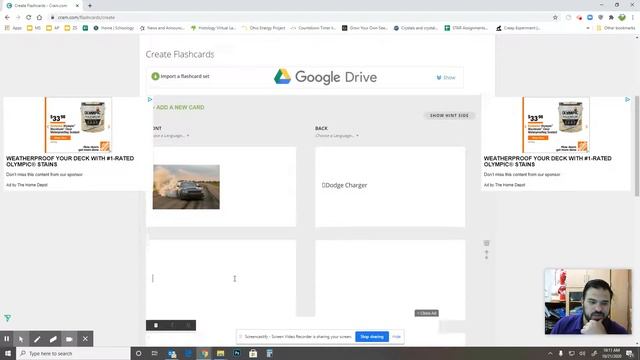
Task: Move second card down with arrow
Action: pos(486,258)
